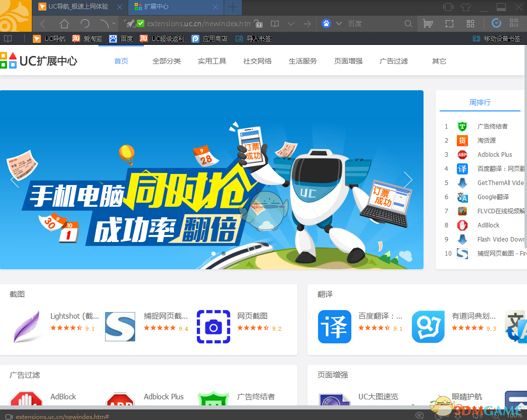Screen dimensions: 527x420
Task: Open the 百度 search engine dropdown
Action: [339, 23]
